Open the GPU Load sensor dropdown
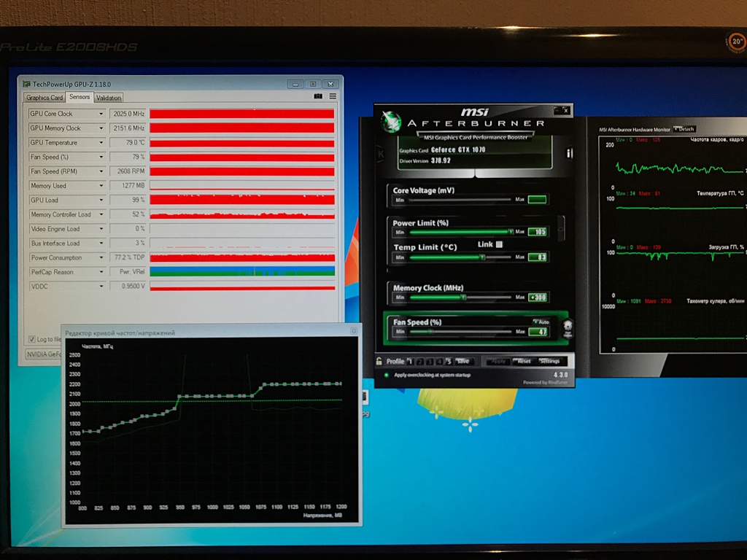The image size is (747, 560). (101, 200)
